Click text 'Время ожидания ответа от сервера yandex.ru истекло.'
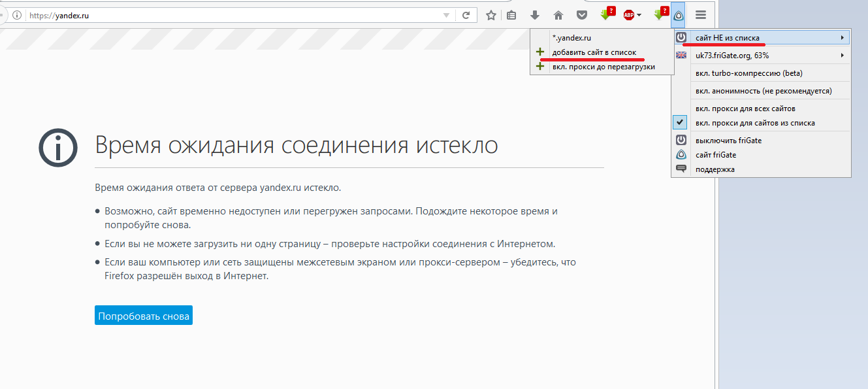The width and height of the screenshot is (868, 389). [x=218, y=188]
